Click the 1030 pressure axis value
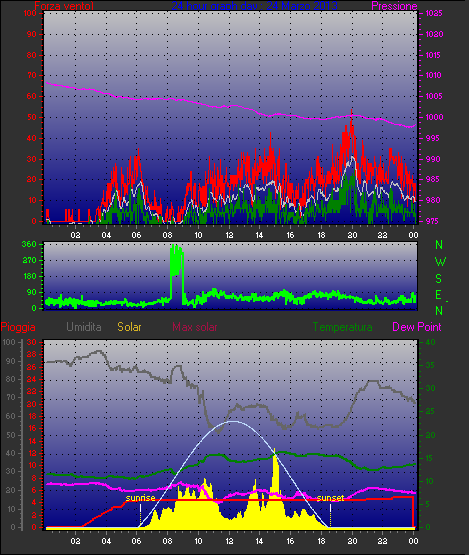Screen dimensions: 469x555 [434, 34]
